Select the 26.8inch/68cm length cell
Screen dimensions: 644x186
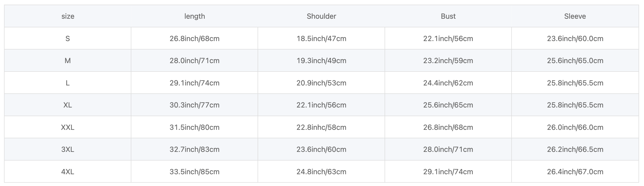(194, 38)
